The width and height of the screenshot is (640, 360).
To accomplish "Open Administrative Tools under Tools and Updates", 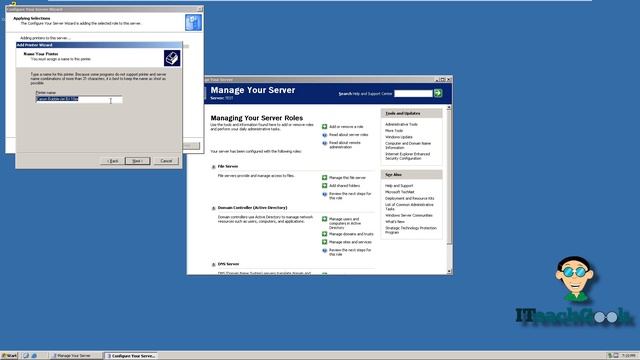I will (401, 124).
